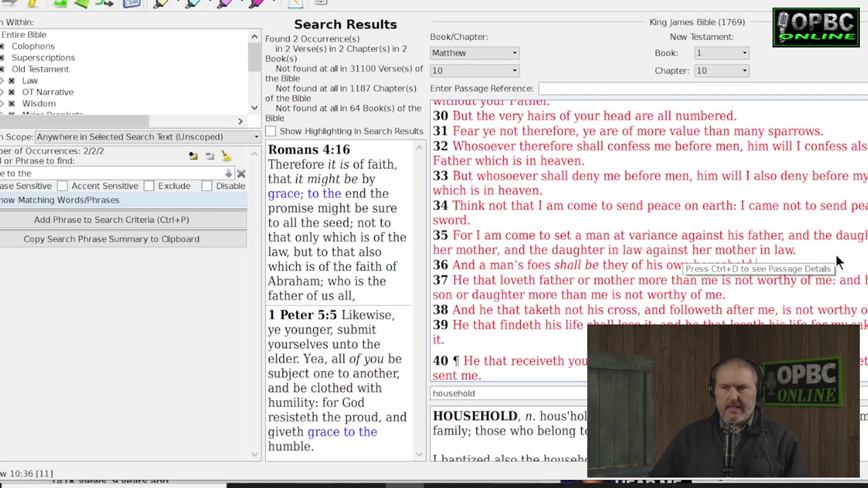This screenshot has width=868, height=488.
Task: Click the household dictionary lookup field
Action: 509,393
